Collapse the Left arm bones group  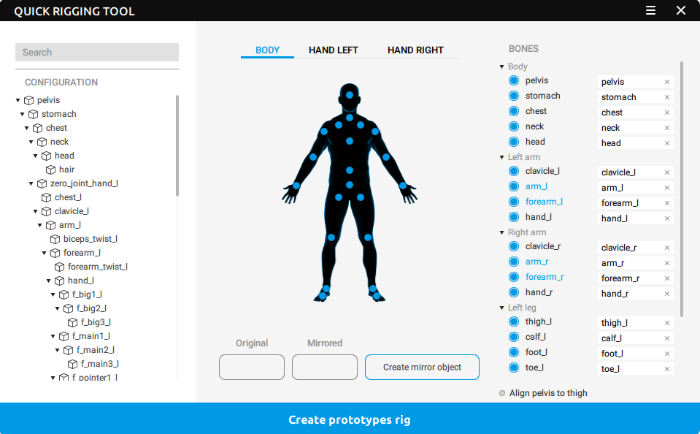pos(502,157)
